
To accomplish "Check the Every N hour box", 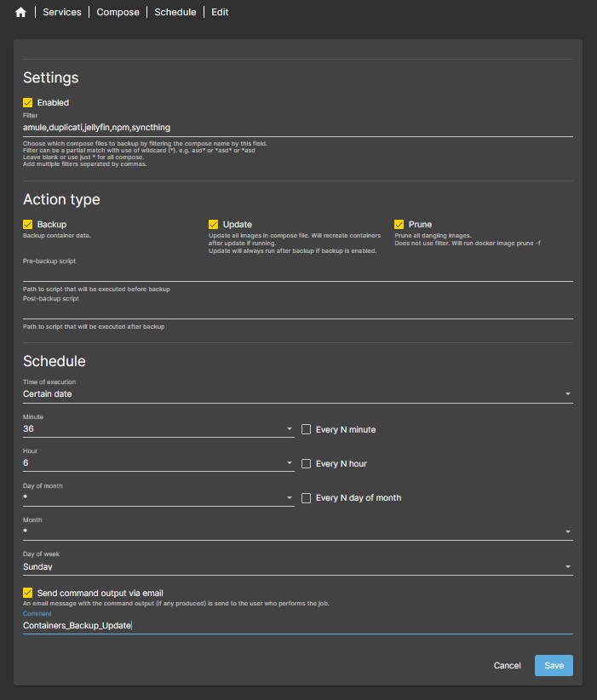I will (x=307, y=464).
